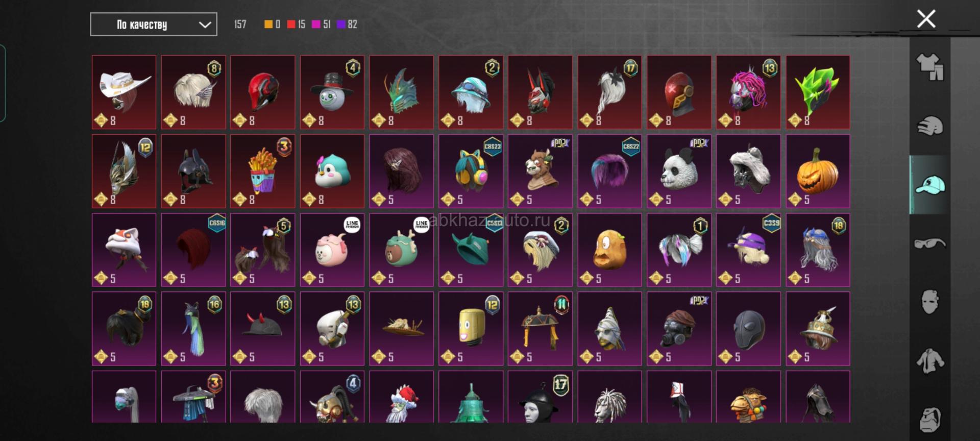Select the white cowboy hat item
980x441 pixels.
(x=124, y=92)
